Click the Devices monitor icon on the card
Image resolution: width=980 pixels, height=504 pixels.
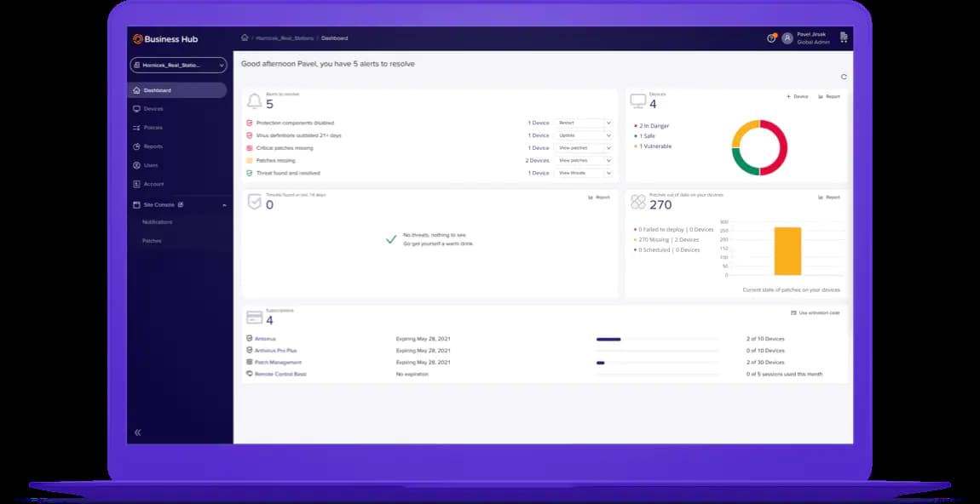637,101
